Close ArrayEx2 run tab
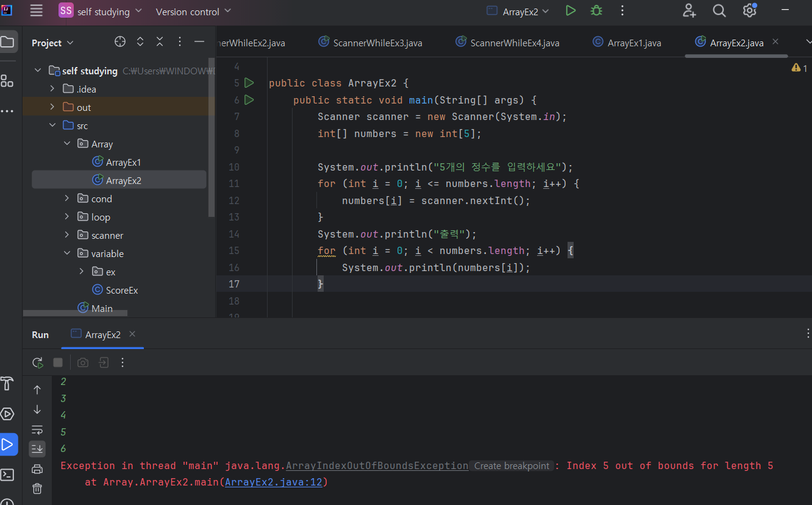The height and width of the screenshot is (505, 812). (x=132, y=334)
